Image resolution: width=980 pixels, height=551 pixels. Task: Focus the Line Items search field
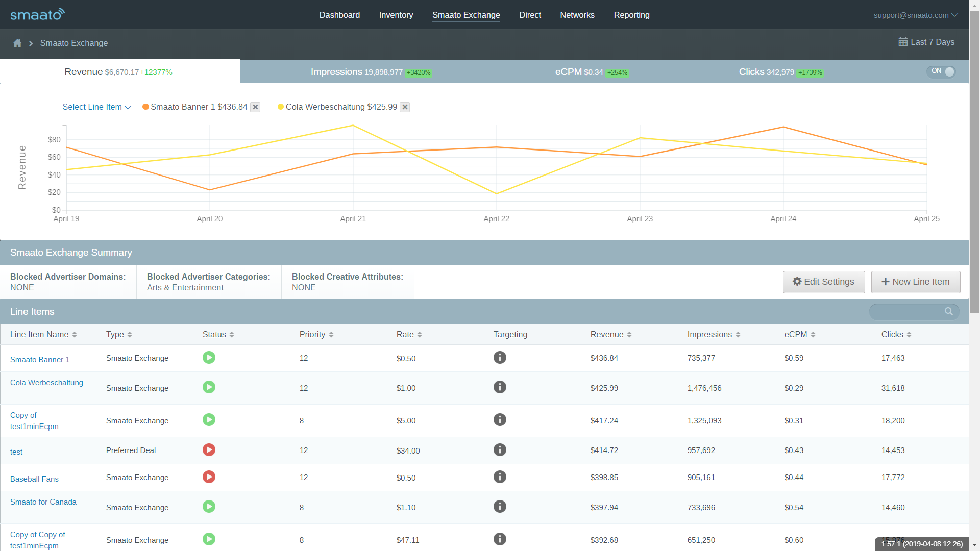914,311
